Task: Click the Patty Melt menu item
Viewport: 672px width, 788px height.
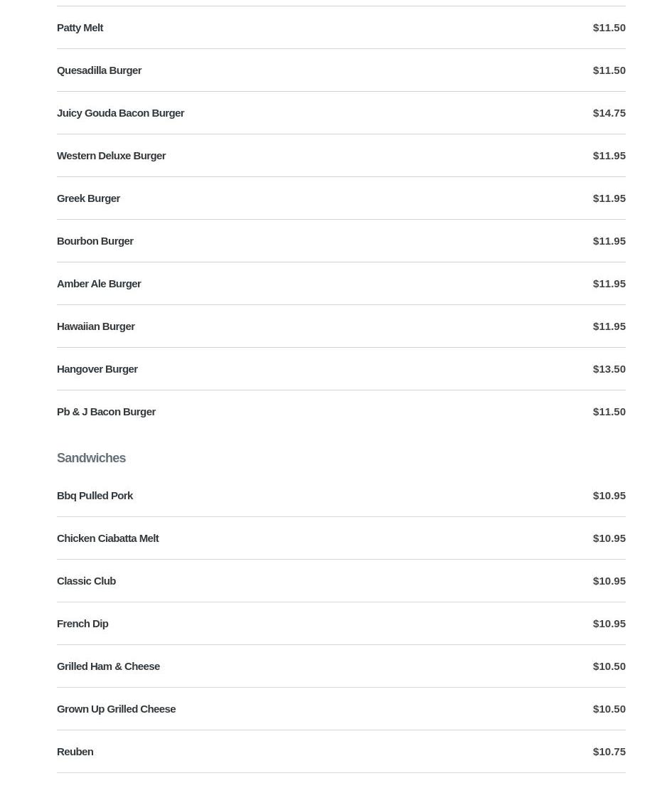Action: (x=80, y=28)
